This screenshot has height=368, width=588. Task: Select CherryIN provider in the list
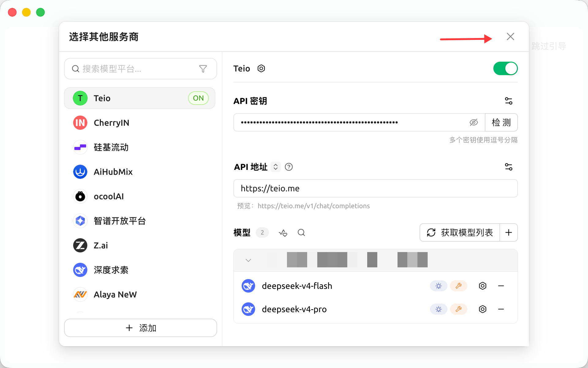140,123
